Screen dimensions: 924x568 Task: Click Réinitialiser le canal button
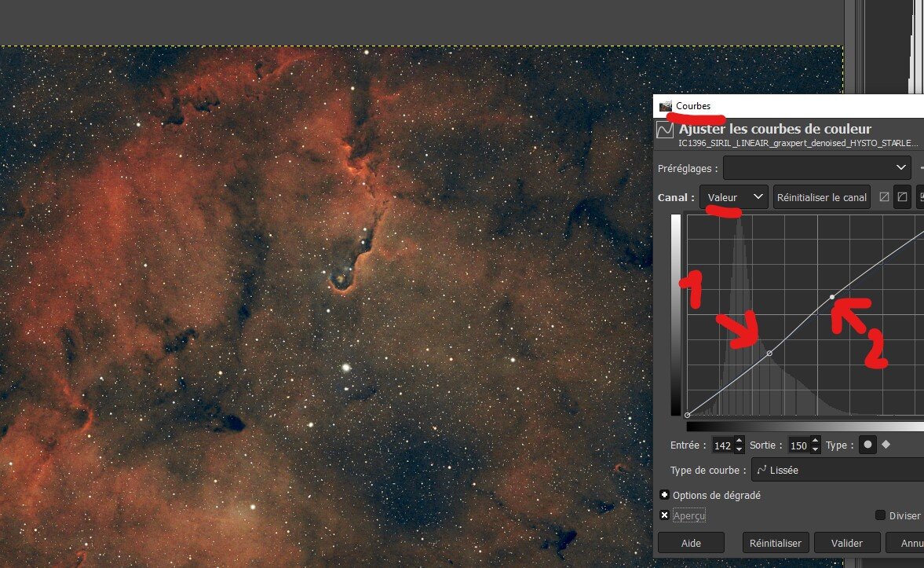[821, 197]
